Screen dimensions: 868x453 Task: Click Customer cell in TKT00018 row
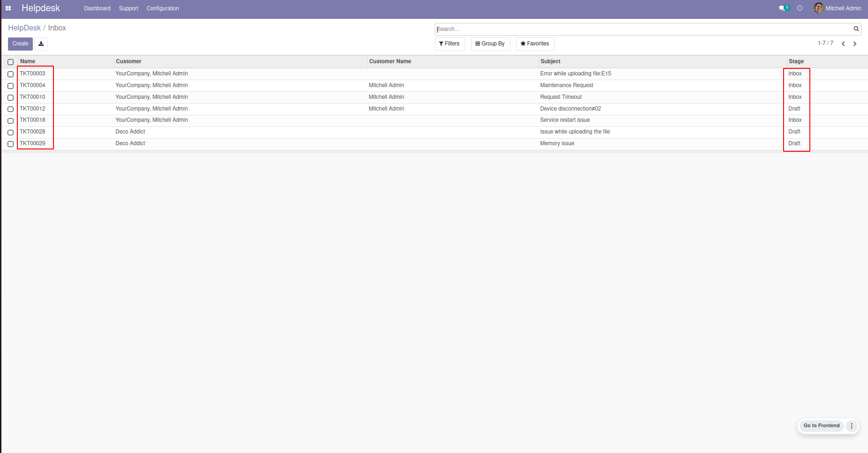[151, 120]
